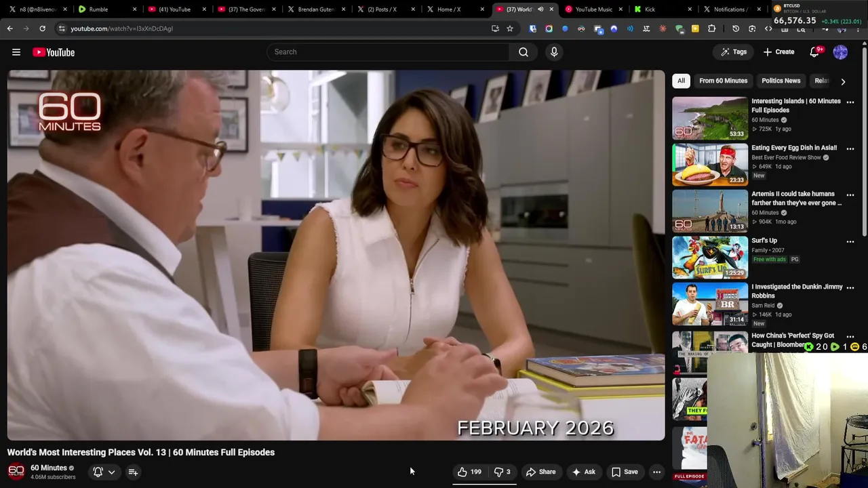Open YouTube notifications bell

pyautogui.click(x=815, y=52)
